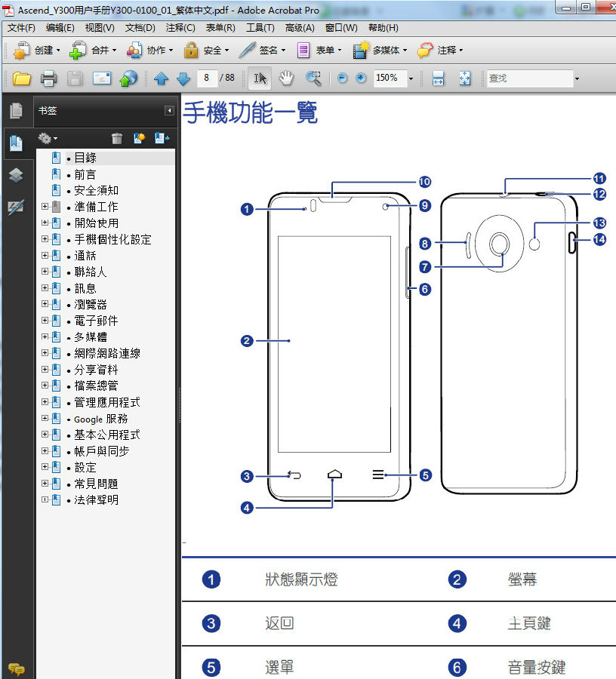Expand the 準備工作 bookmark
This screenshot has width=616, height=679.
[45, 207]
